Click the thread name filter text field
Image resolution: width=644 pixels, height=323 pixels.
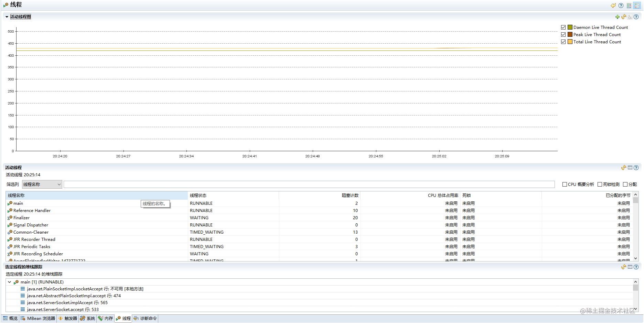point(309,185)
